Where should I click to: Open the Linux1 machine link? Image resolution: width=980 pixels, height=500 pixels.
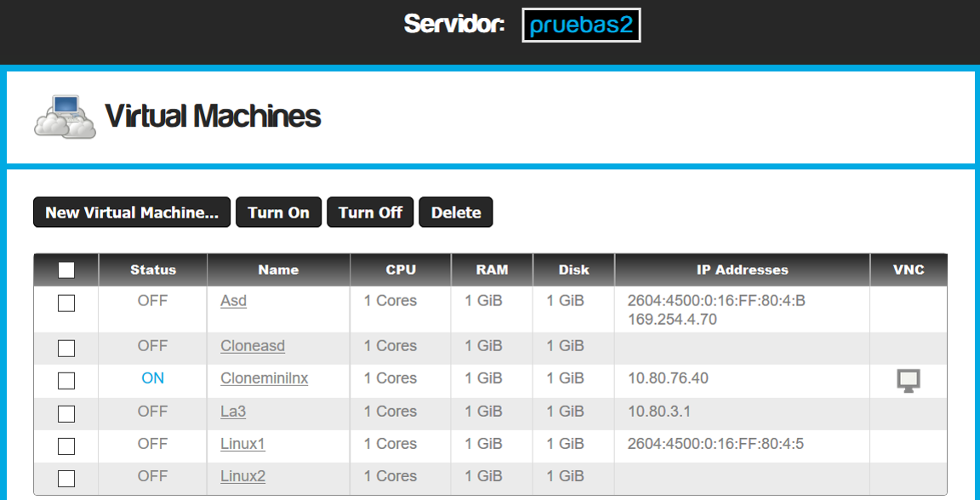pos(243,444)
